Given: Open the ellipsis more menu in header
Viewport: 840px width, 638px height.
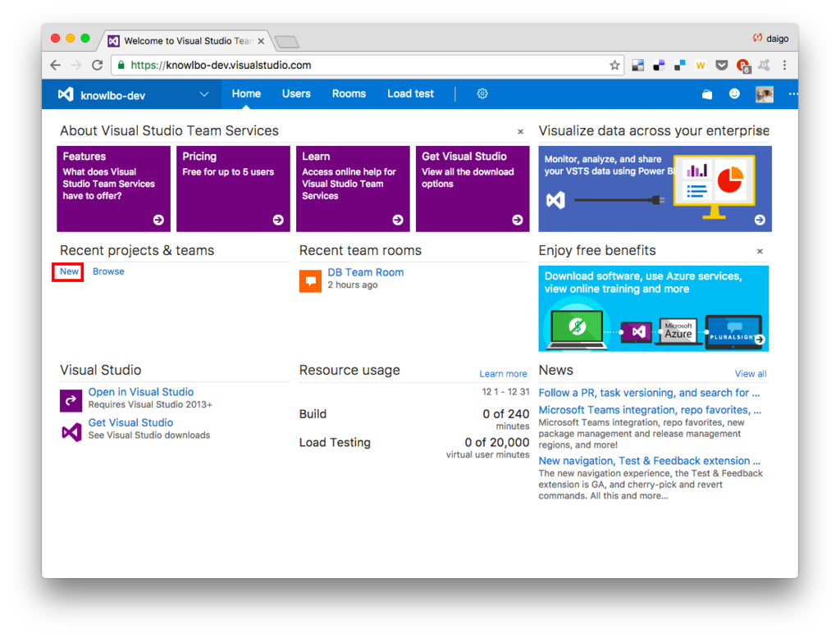Looking at the screenshot, I should click(793, 93).
